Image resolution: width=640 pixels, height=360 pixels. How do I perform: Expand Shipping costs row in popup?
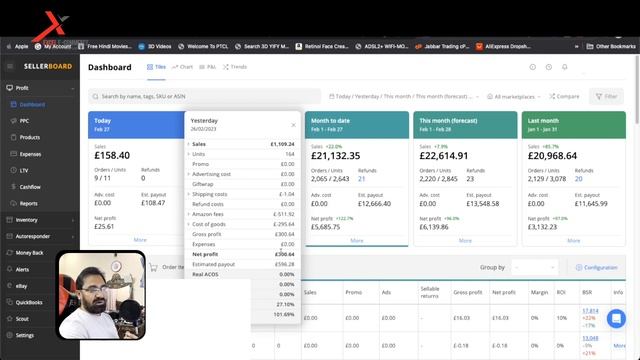click(189, 194)
